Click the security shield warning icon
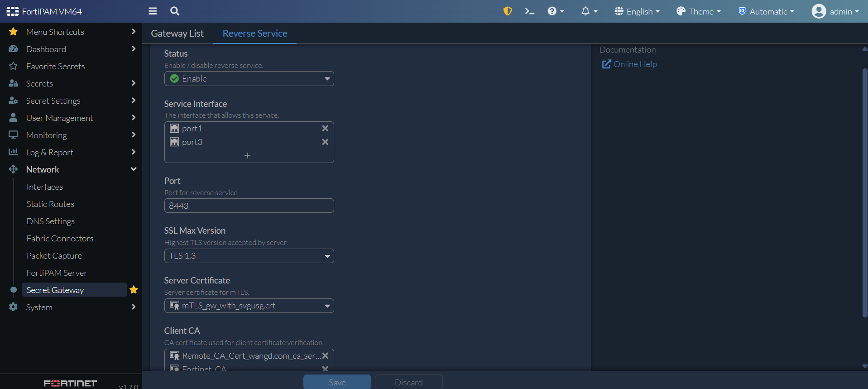 point(508,11)
